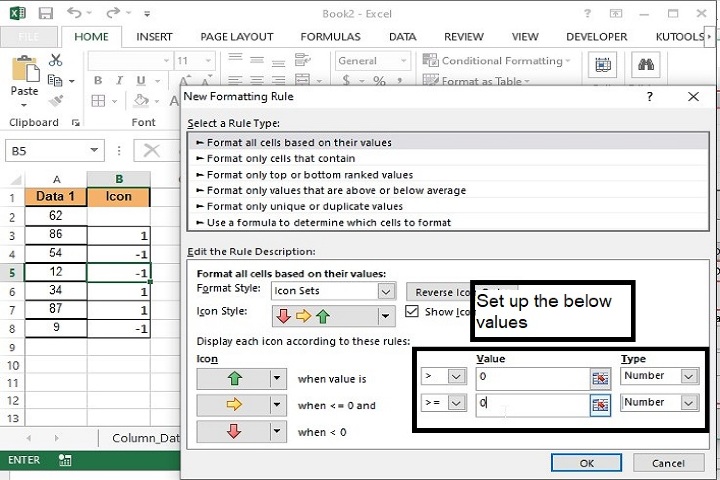The width and height of the screenshot is (720, 480).
Task: Click the macro record icon in status bar
Action: point(65,460)
